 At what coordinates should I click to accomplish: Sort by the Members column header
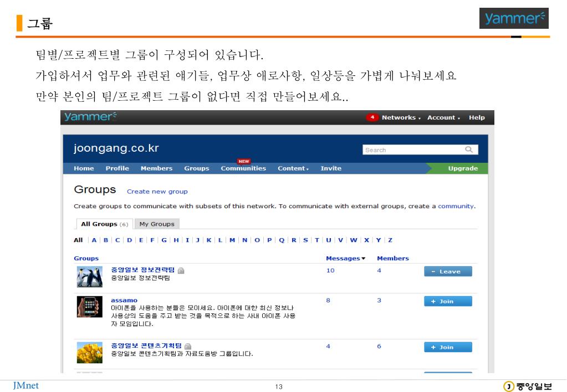393,259
